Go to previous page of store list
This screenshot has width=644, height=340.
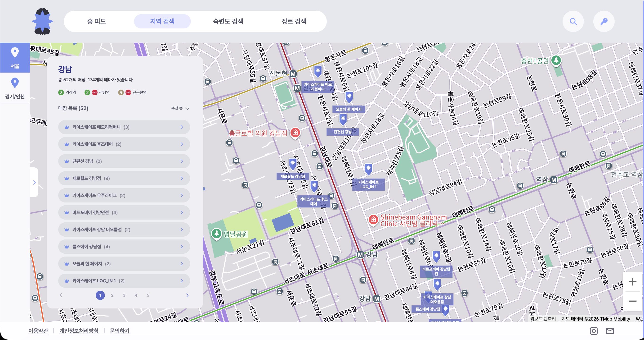[61, 295]
